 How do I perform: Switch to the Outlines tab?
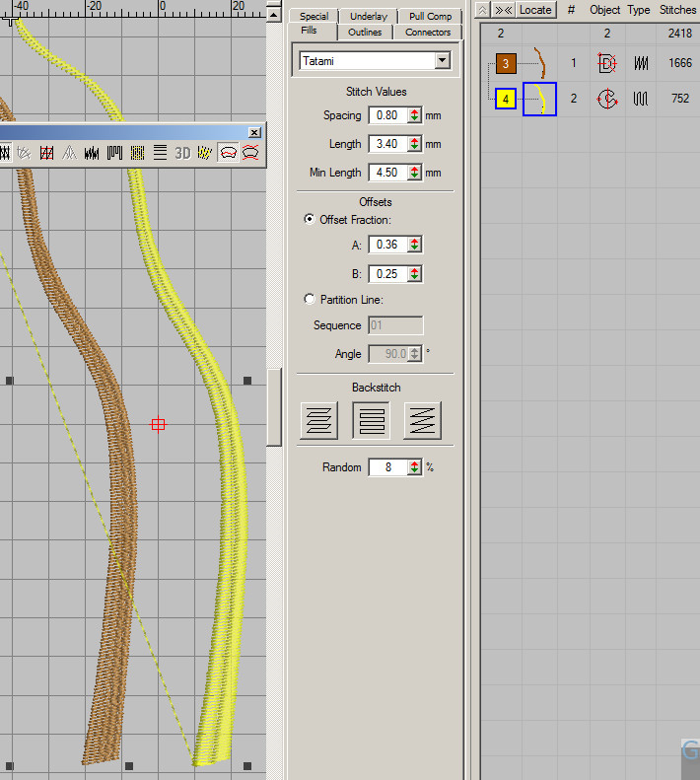[x=364, y=33]
